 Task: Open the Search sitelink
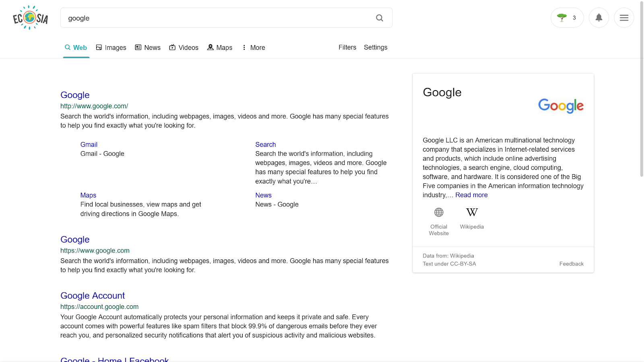[266, 144]
